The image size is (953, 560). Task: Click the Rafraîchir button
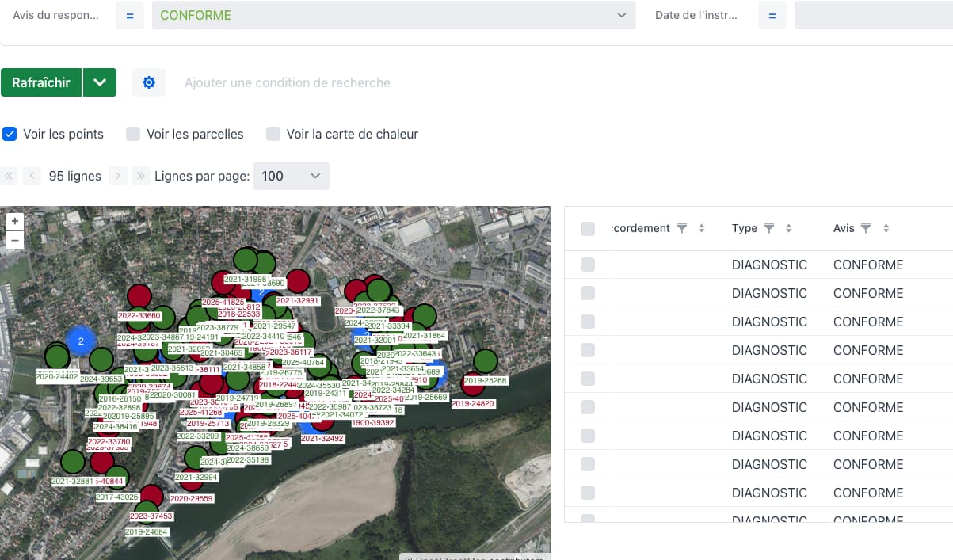41,82
